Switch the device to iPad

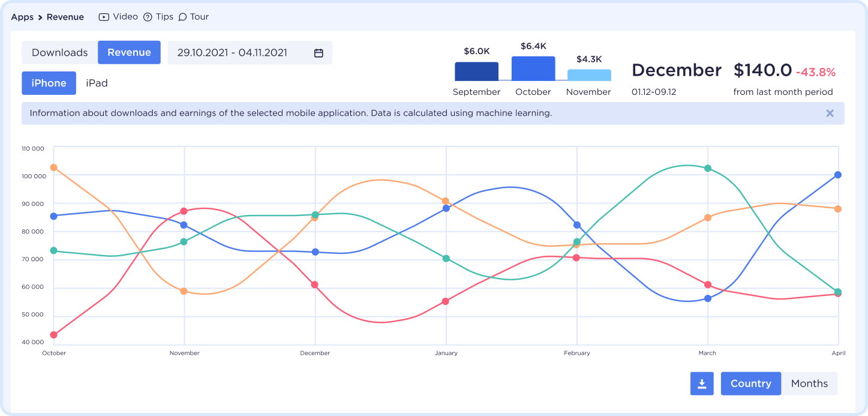click(x=97, y=83)
